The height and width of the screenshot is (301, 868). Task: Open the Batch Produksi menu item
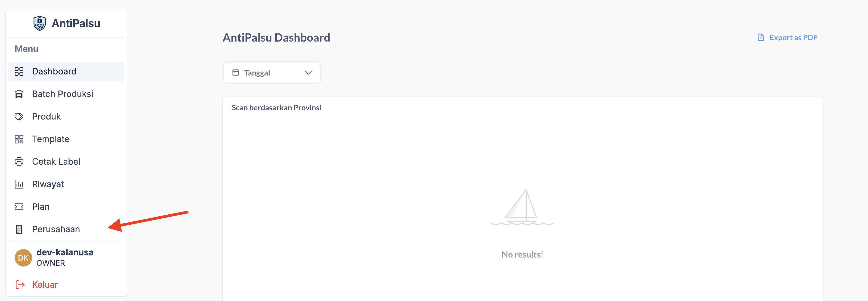point(62,94)
